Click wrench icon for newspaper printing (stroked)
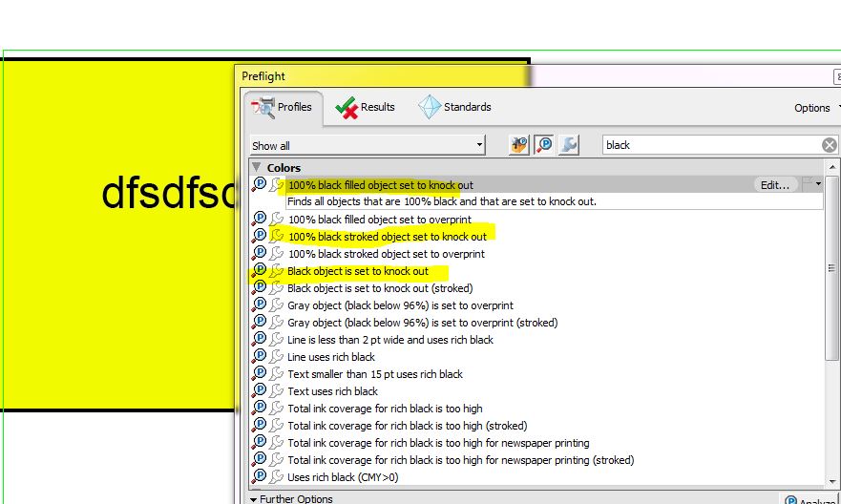841x504 pixels. click(x=276, y=459)
